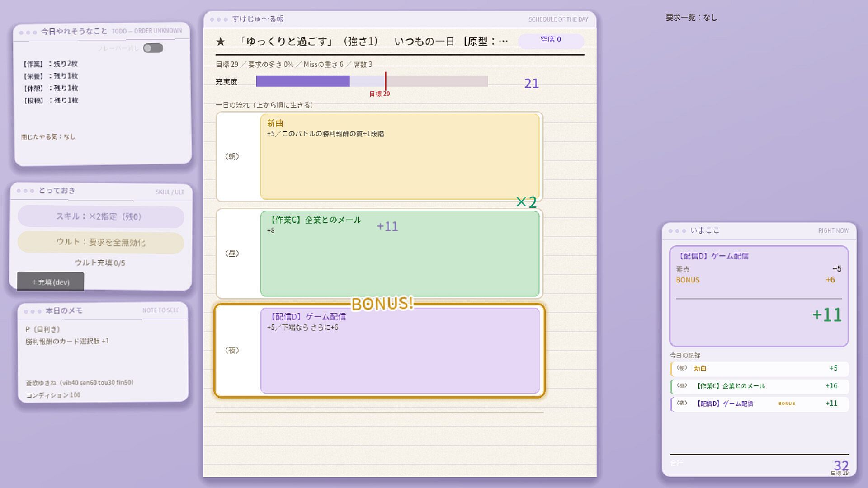Click the 閉じたやる気:なし text
The height and width of the screenshot is (488, 868).
coord(48,136)
